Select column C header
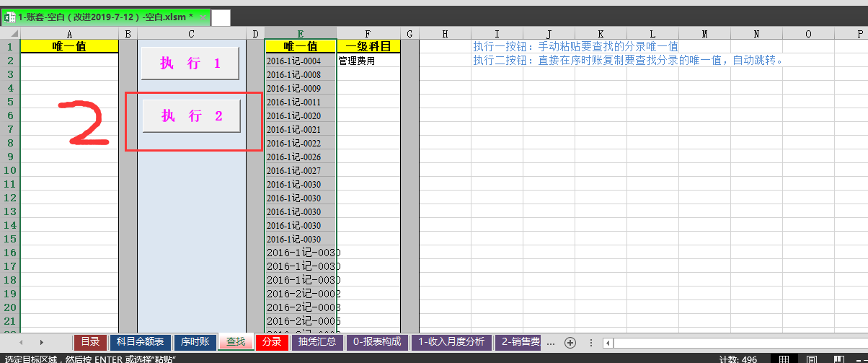The height and width of the screenshot is (363, 868). [x=191, y=33]
